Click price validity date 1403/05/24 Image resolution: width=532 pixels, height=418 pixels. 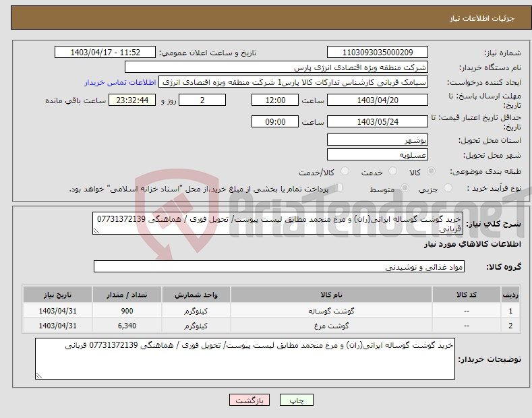coord(378,121)
